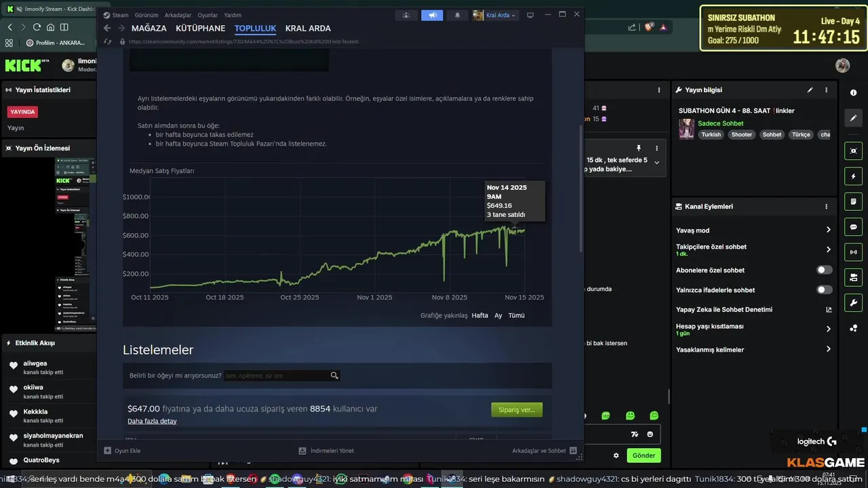This screenshot has width=868, height=488.
Task: Toggle Abonelere özel sohbet switch
Action: pos(825,270)
